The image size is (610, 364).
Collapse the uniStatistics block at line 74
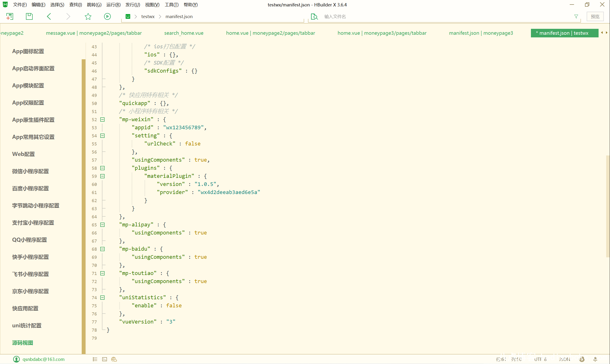[103, 298]
